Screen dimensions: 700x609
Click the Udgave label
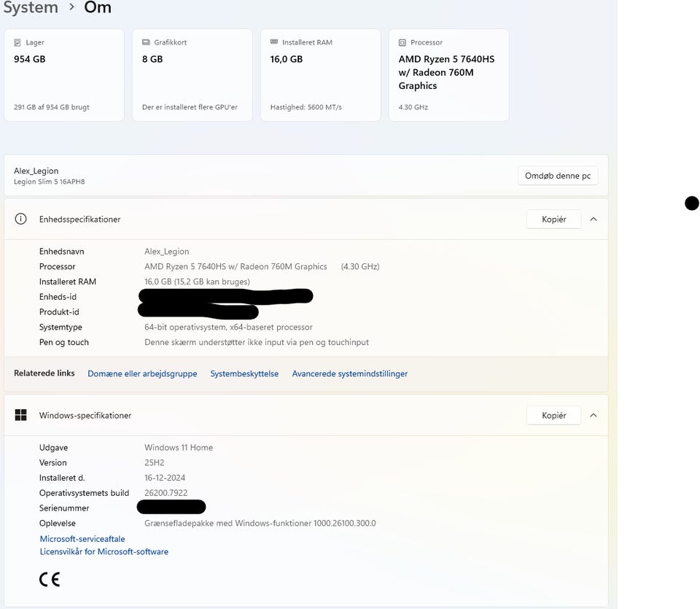[x=53, y=447]
